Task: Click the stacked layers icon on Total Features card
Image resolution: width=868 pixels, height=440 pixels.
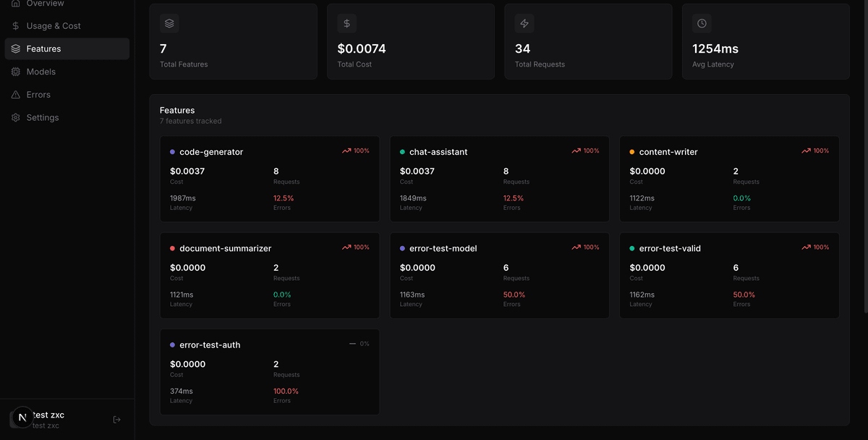Action: point(169,23)
